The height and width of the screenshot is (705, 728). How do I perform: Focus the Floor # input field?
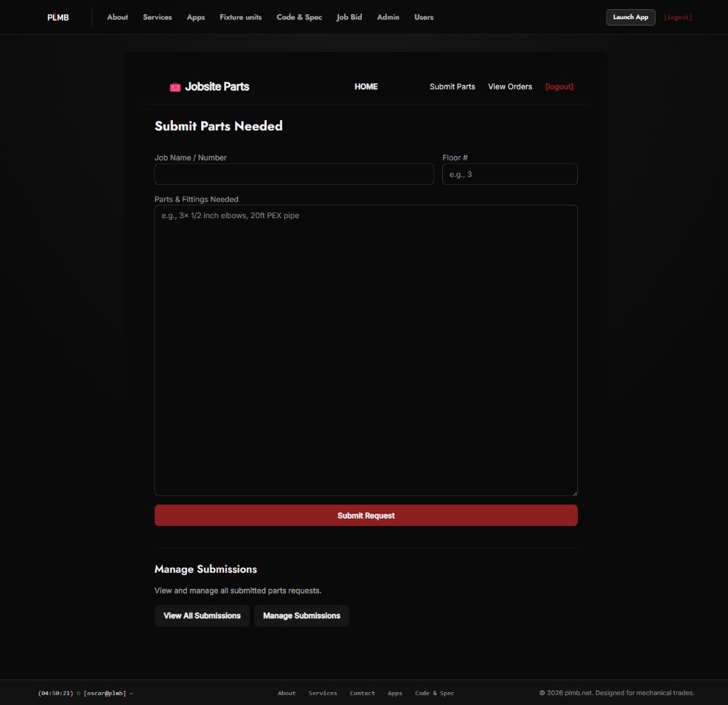coord(510,174)
